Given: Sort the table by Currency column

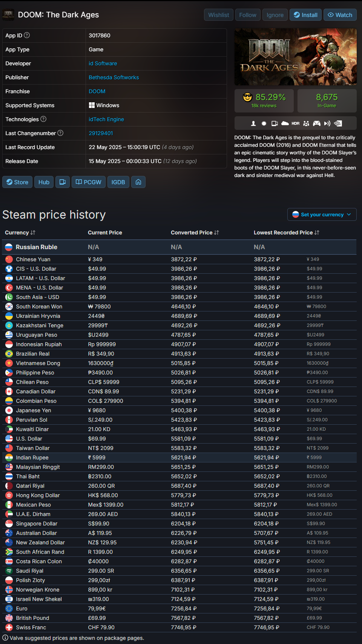Looking at the screenshot, I should pyautogui.click(x=20, y=233).
